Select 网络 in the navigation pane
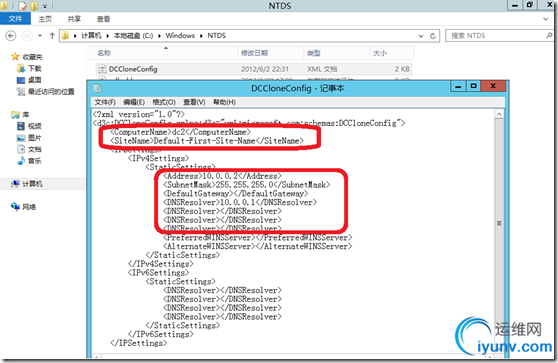Screen dimensions: 558x363 pos(29,207)
